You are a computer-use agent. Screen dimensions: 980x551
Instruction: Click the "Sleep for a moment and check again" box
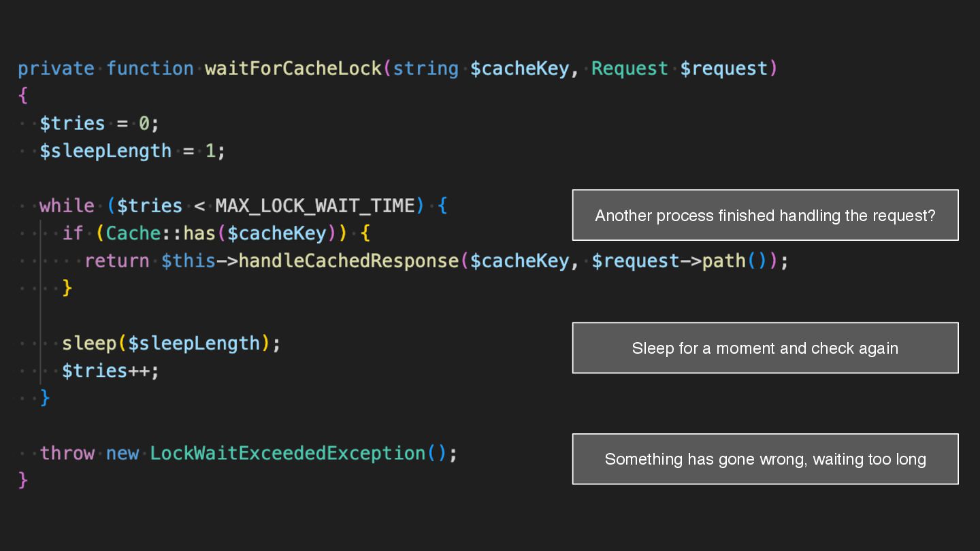765,348
